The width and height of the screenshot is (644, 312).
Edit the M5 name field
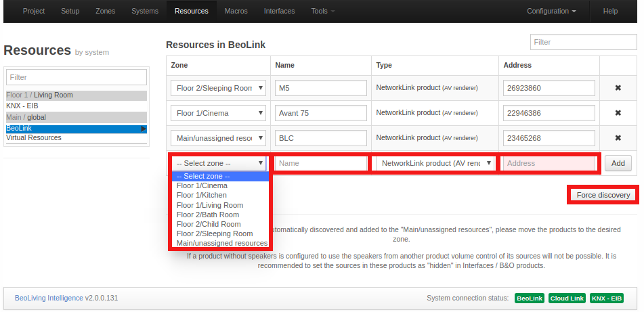click(321, 88)
